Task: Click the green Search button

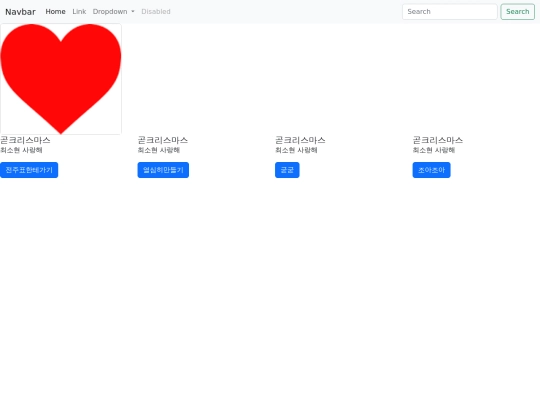Action: (x=517, y=12)
